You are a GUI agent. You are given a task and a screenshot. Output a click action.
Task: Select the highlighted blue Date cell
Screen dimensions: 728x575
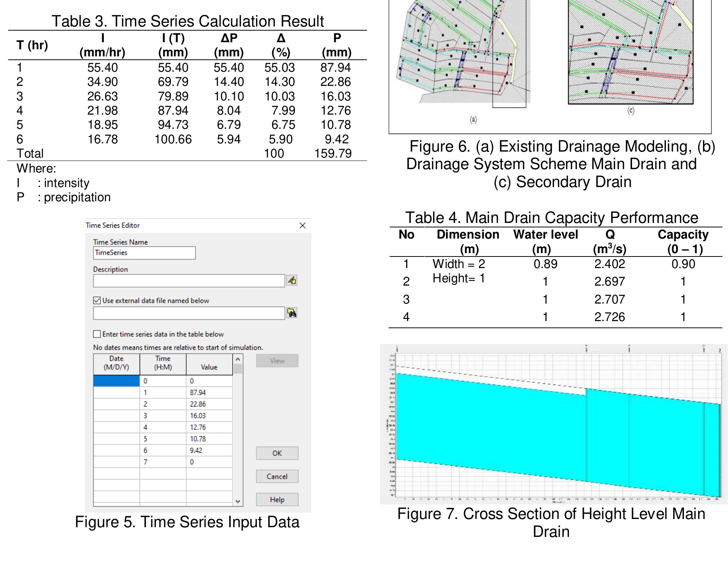pyautogui.click(x=116, y=381)
